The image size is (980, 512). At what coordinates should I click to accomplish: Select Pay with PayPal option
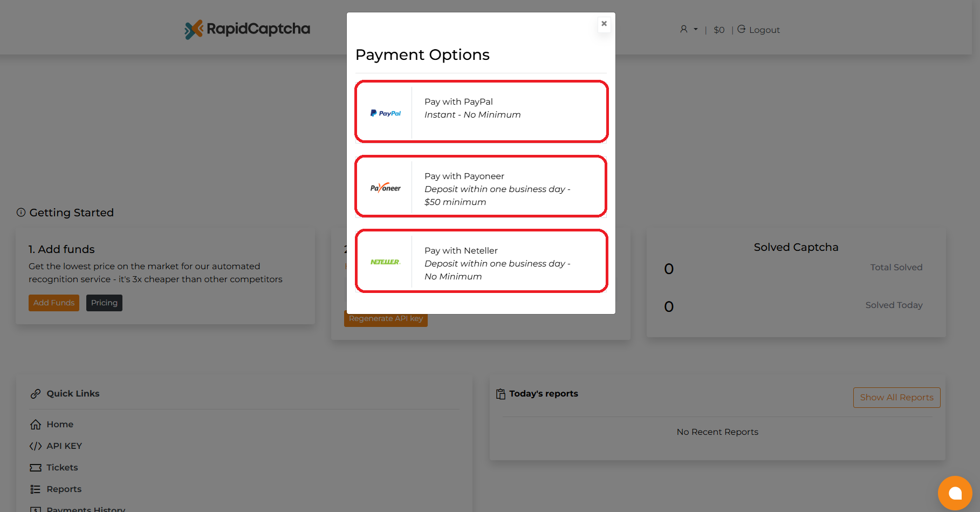click(x=482, y=112)
